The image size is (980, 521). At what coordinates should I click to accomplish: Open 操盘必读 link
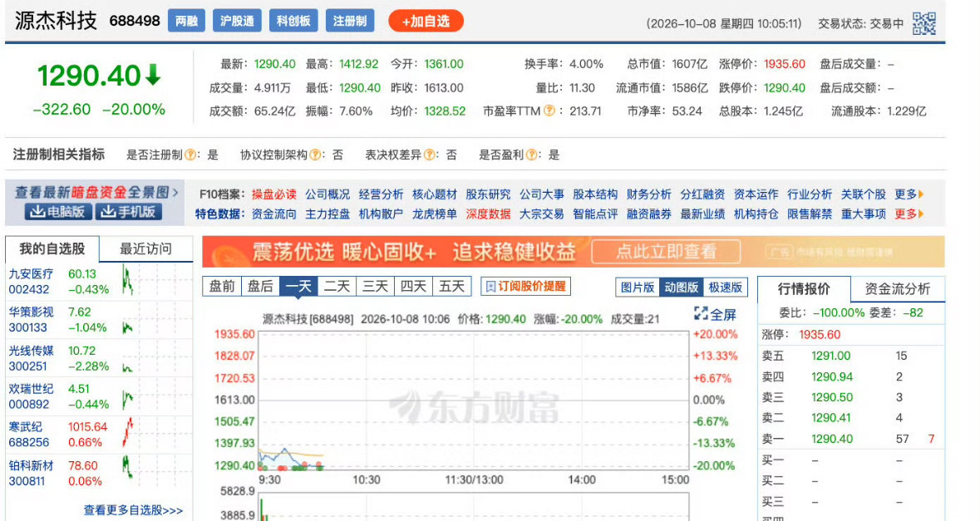coord(273,194)
